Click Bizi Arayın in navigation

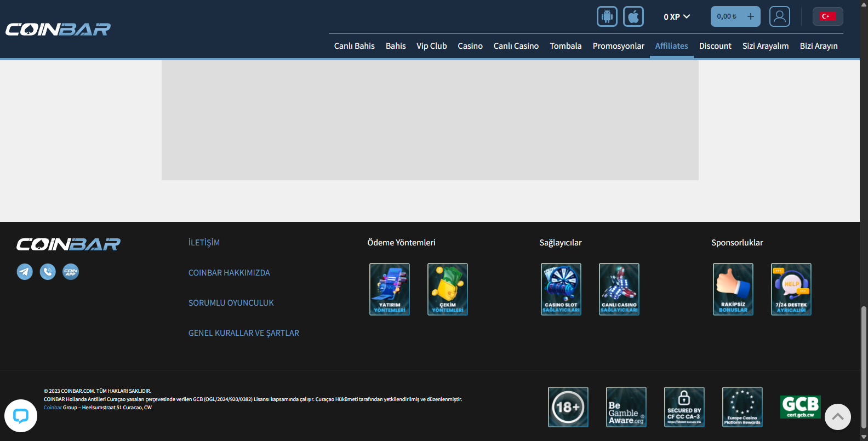pyautogui.click(x=819, y=46)
